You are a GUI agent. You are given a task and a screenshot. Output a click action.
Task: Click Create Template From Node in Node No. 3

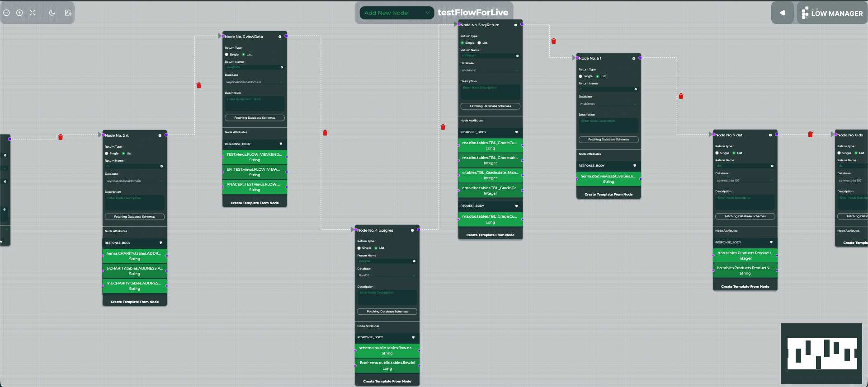click(x=255, y=203)
